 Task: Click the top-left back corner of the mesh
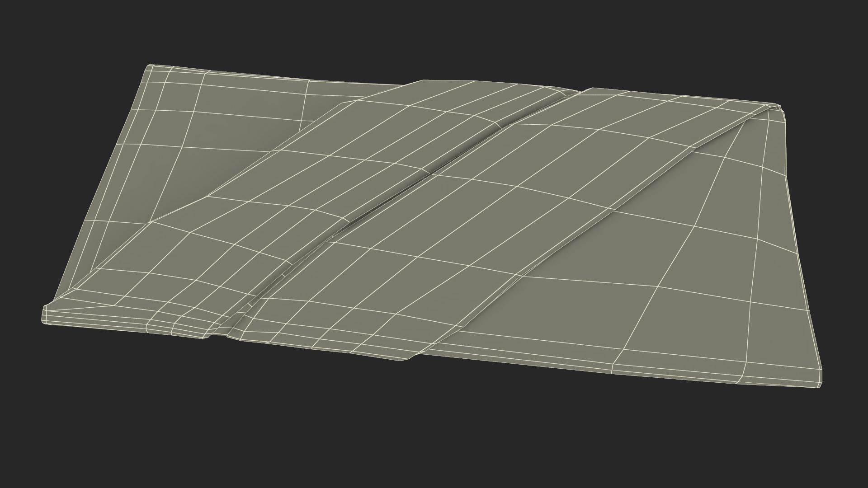point(151,67)
